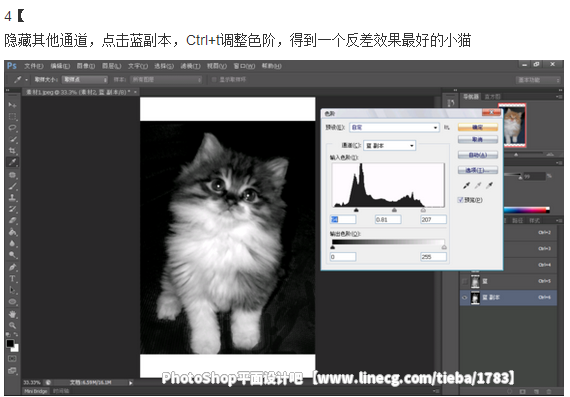The width and height of the screenshot is (570, 397).
Task: Select the Crop tool
Action: [x=12, y=151]
